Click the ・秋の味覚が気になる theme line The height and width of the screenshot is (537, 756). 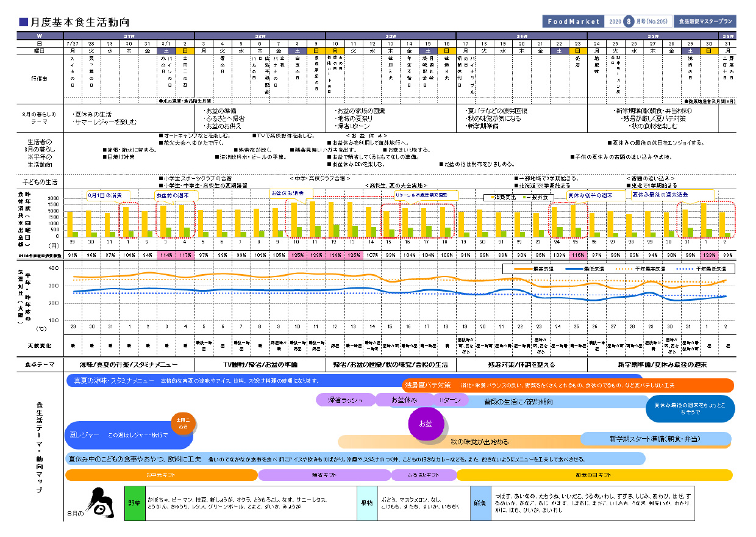(494, 118)
